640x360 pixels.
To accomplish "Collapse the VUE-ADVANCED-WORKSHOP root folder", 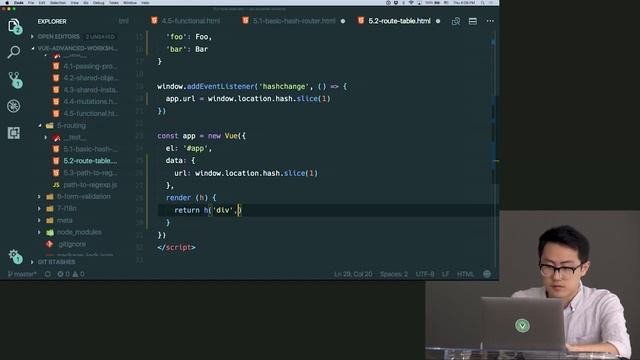I will [32, 48].
